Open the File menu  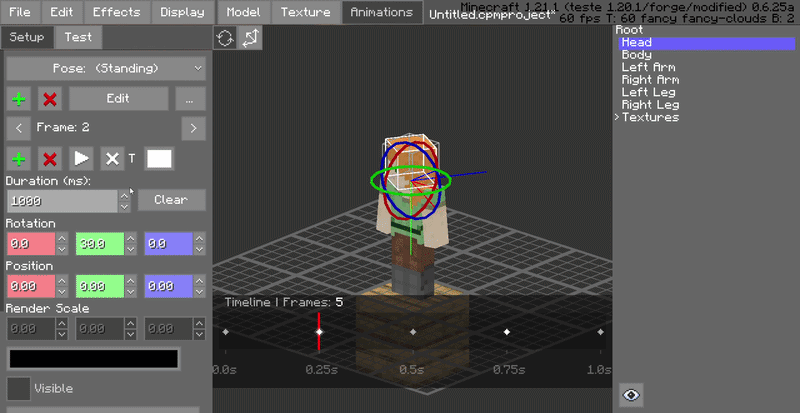(20, 12)
